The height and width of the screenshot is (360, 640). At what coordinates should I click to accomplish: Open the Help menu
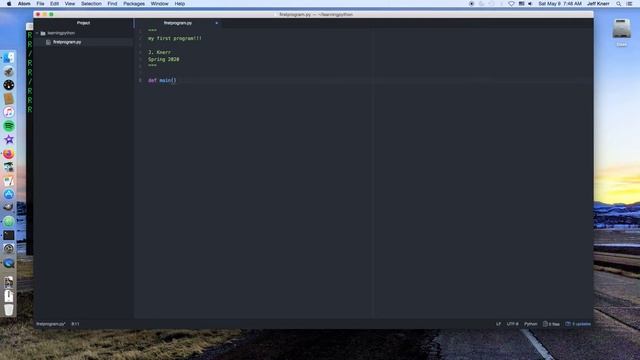(x=180, y=4)
